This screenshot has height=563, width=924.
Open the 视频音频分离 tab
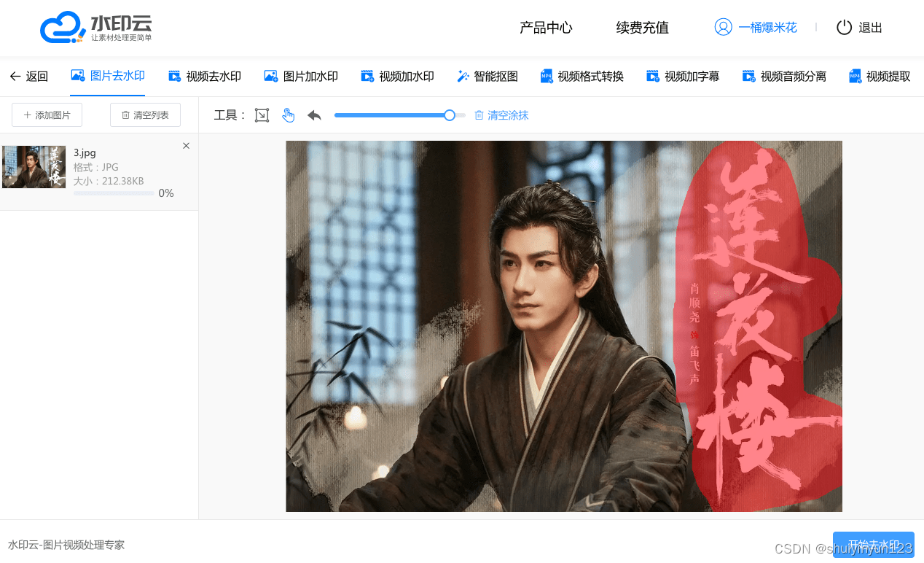(x=784, y=76)
